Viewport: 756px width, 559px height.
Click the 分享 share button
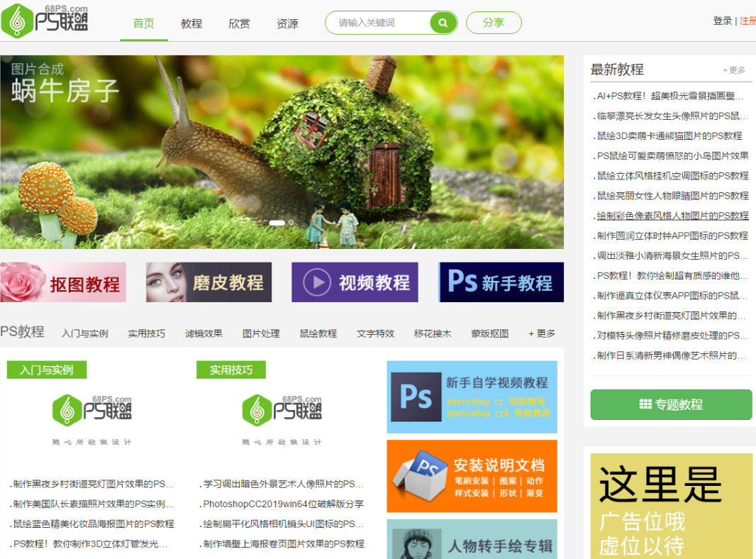coord(494,23)
